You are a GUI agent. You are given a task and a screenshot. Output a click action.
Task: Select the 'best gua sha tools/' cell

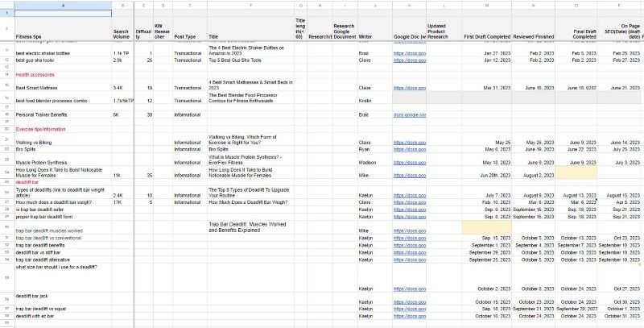click(x=64, y=60)
